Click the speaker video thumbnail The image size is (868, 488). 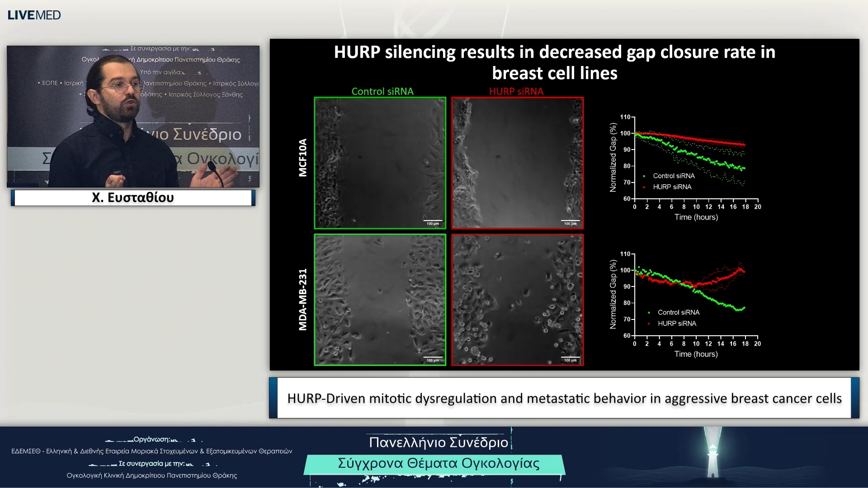[x=133, y=117]
